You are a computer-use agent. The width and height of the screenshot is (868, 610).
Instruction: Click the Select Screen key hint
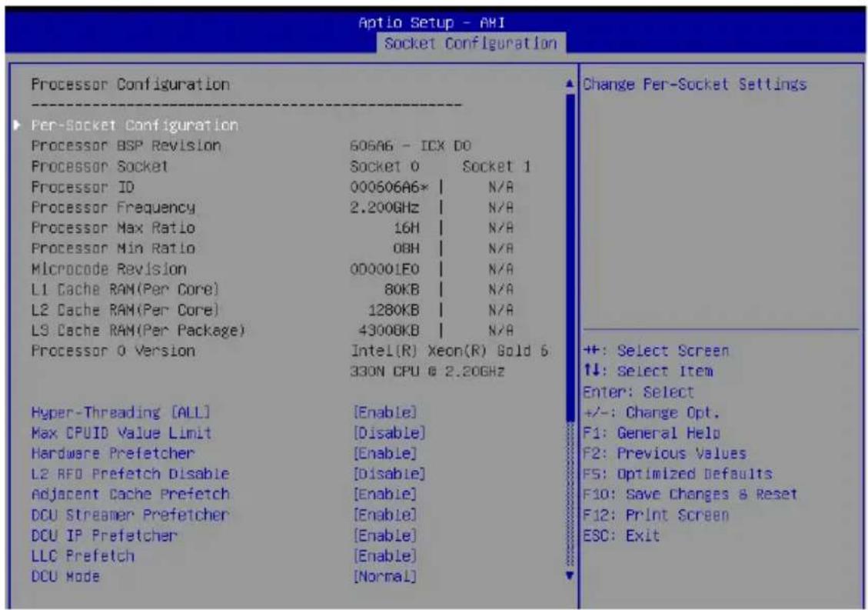click(x=656, y=352)
